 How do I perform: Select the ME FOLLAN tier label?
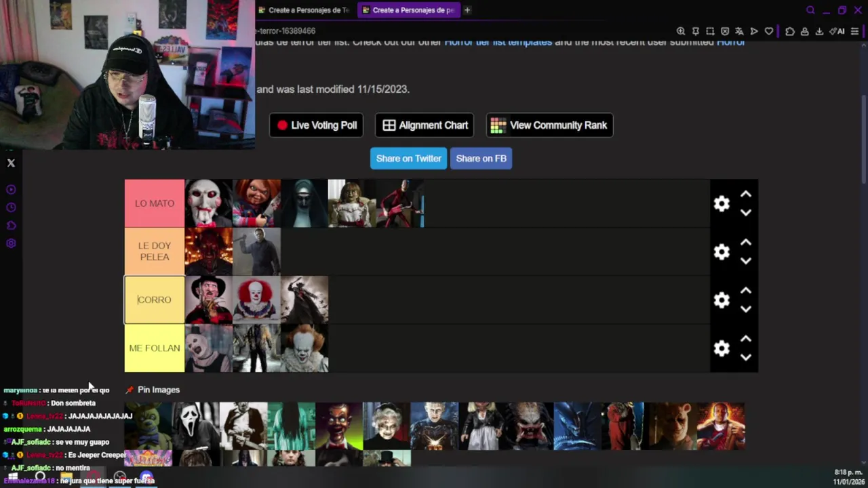tap(155, 348)
